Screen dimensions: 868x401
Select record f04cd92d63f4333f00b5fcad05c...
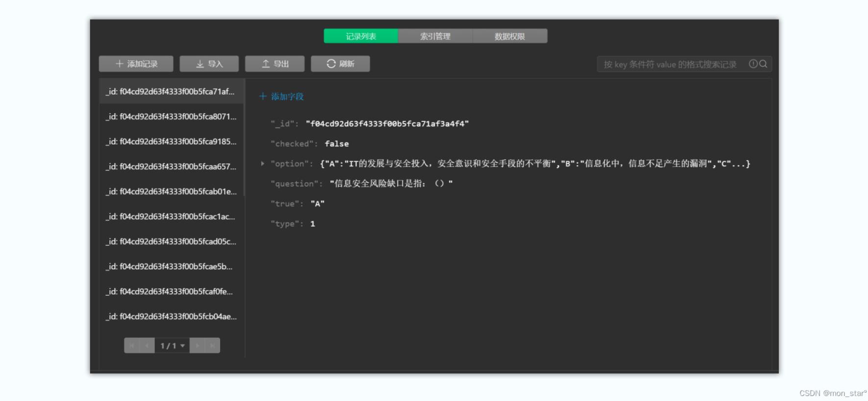pyautogui.click(x=171, y=241)
